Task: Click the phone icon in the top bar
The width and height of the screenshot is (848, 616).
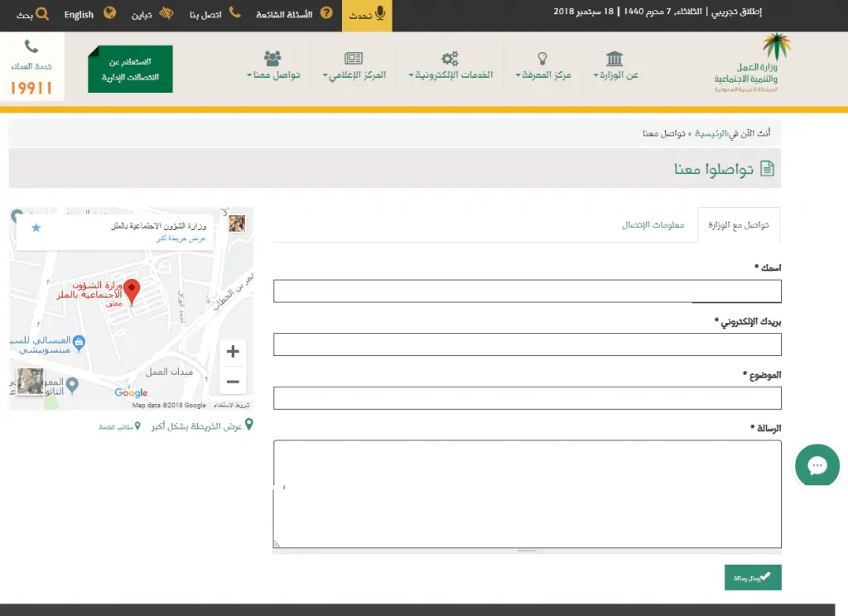Action: (x=234, y=12)
